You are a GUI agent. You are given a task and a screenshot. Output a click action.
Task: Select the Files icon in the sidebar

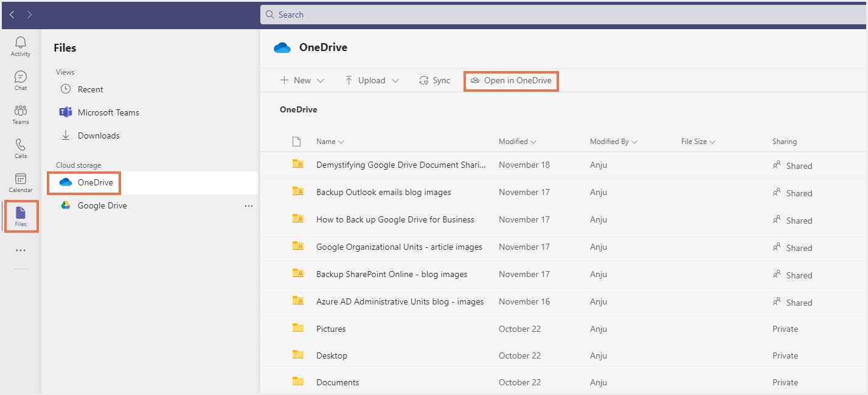(21, 216)
